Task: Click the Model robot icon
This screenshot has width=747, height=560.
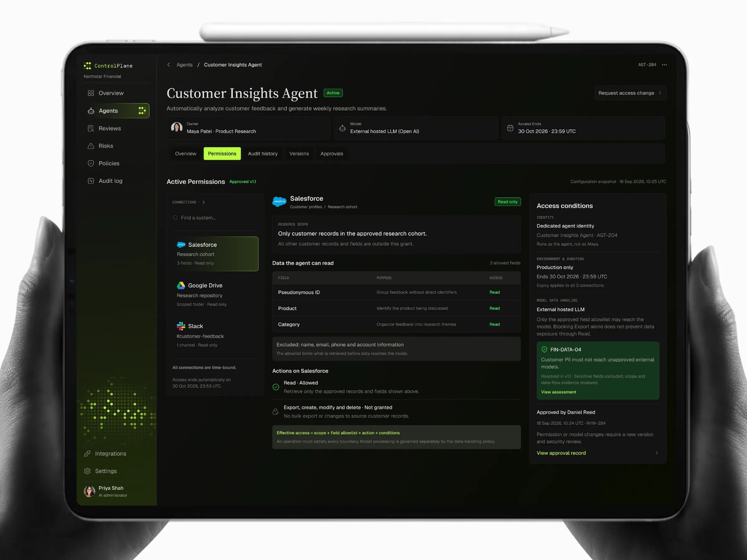Action: click(342, 128)
